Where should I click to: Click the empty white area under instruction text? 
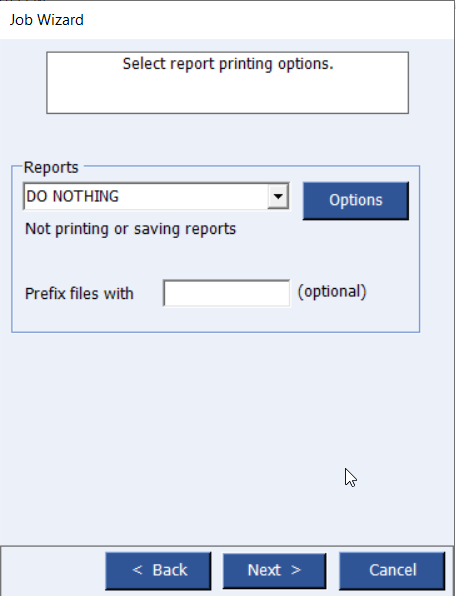(x=228, y=93)
